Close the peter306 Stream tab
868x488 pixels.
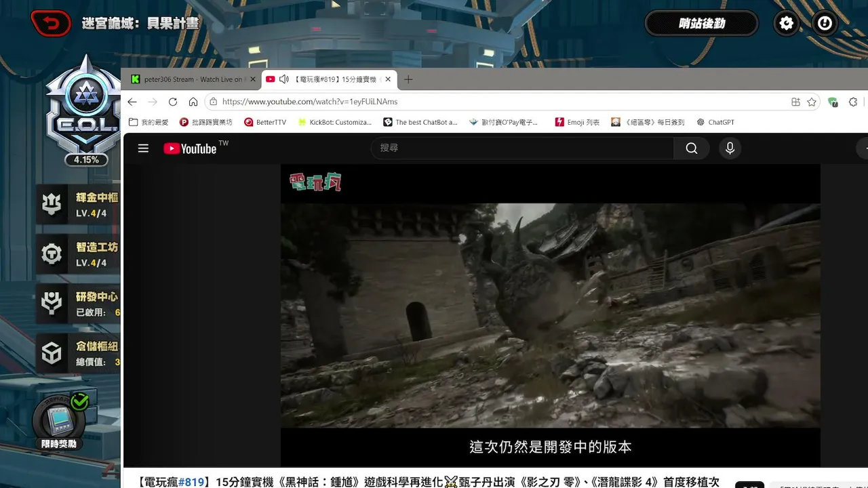point(253,79)
